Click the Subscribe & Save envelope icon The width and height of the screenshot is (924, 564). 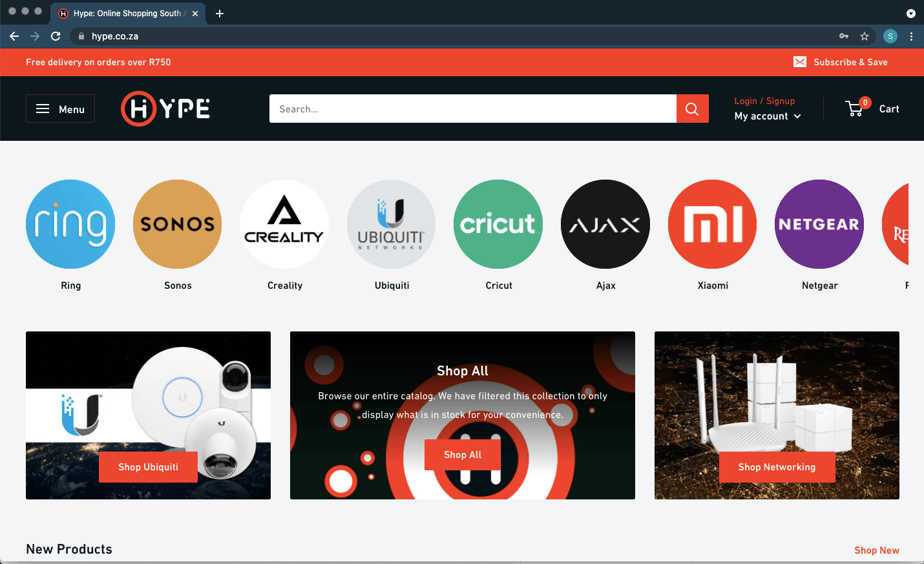click(x=800, y=62)
